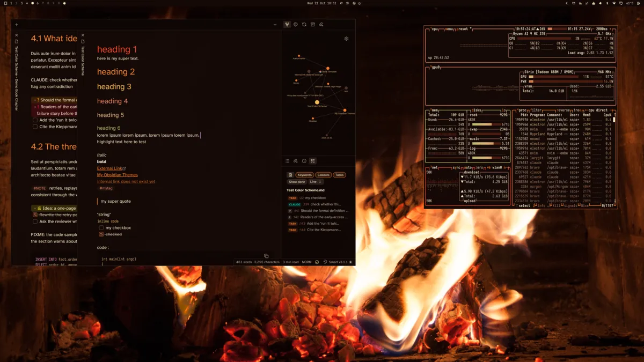Toggle the Callouts filter pill
This screenshot has width=644, height=362.
pyautogui.click(x=323, y=175)
